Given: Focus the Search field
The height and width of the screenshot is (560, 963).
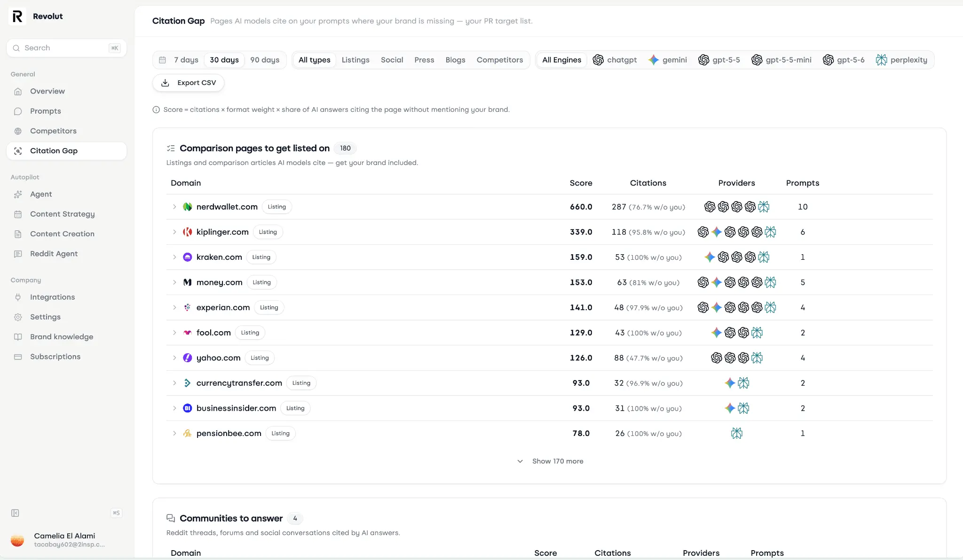Looking at the screenshot, I should [x=66, y=48].
